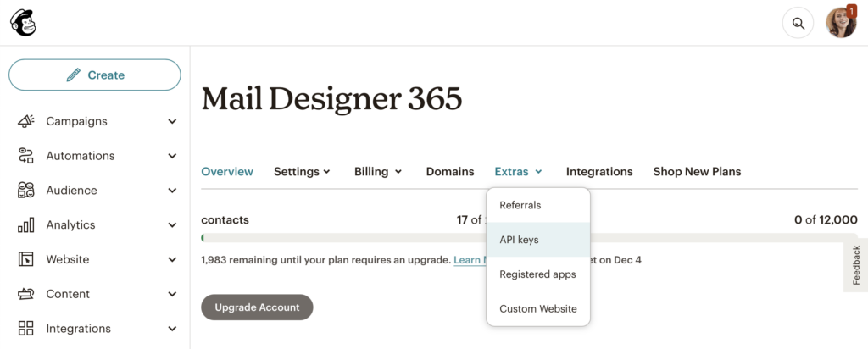
Task: Select API keys from Extras menu
Action: 538,240
